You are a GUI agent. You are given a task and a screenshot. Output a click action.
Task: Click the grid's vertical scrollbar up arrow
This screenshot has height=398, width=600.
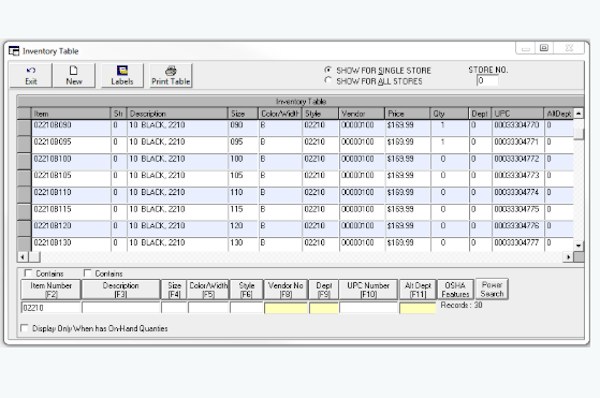(x=578, y=113)
